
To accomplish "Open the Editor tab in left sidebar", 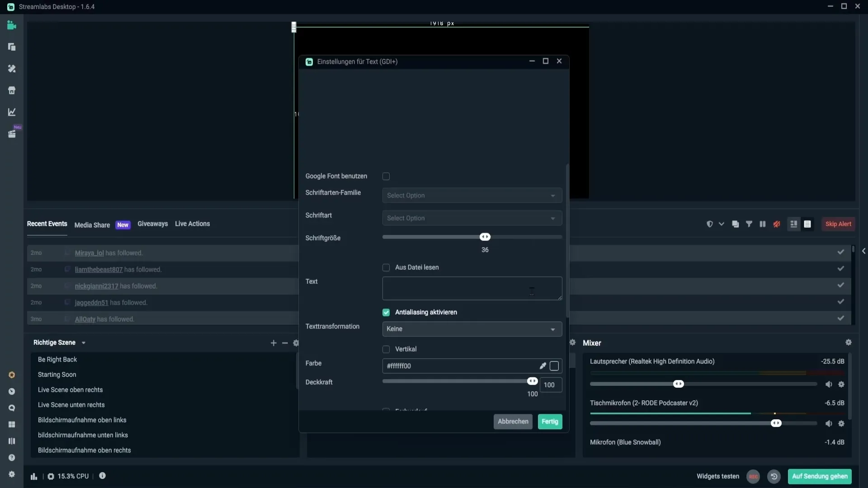I will click(12, 25).
